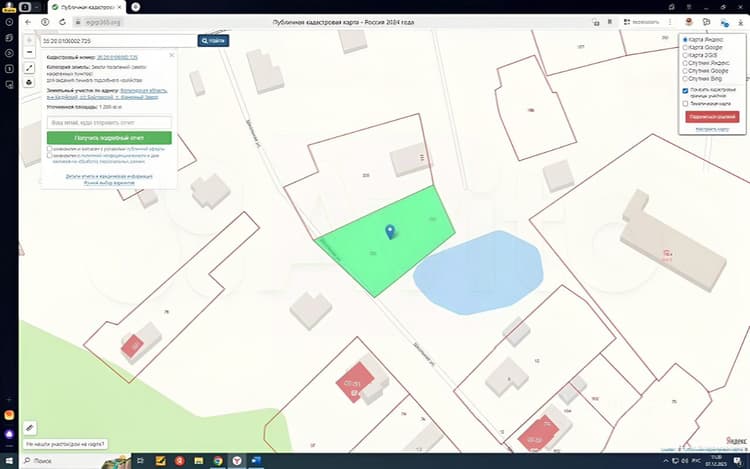Select the Спутник Яндекс radio option
The image size is (750, 469).
pyautogui.click(x=685, y=63)
